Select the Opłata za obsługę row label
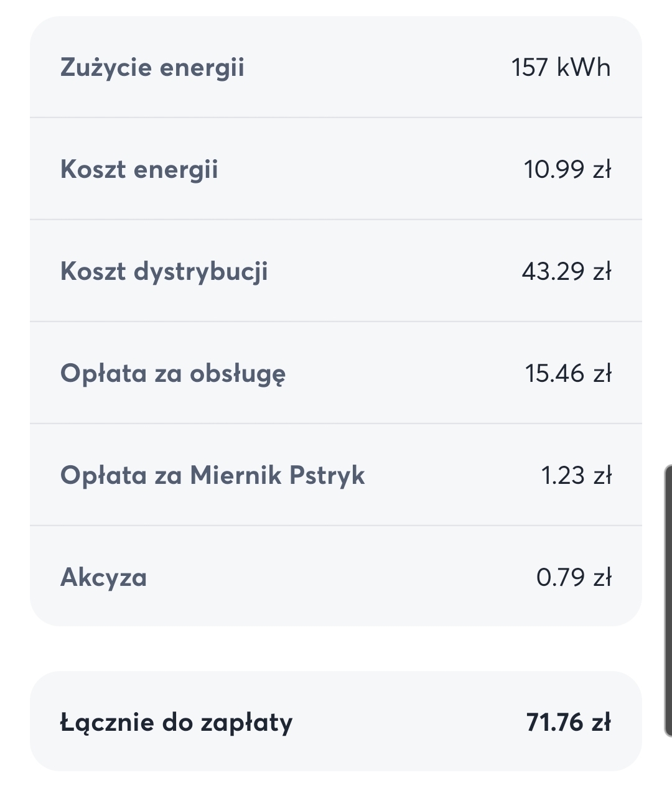 pos(173,374)
